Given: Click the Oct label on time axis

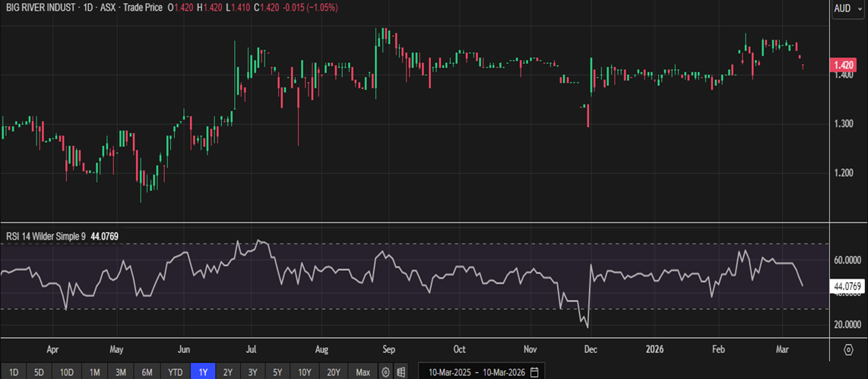Looking at the screenshot, I should (460, 350).
